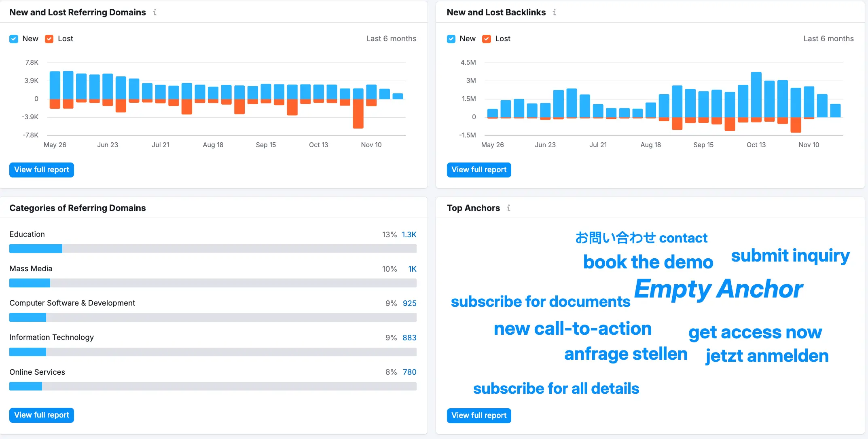The image size is (868, 439).
Task: Open full report for New and Lost Backlinks
Action: [478, 170]
